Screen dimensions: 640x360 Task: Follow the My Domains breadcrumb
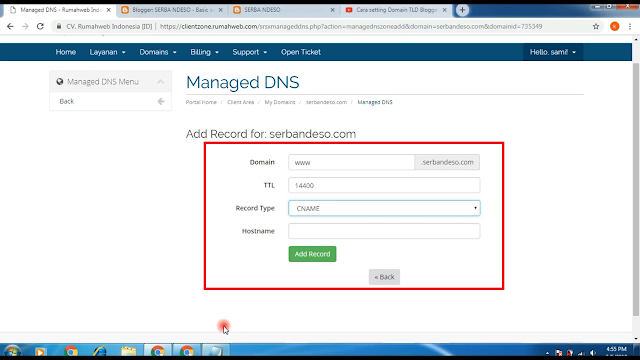click(280, 102)
